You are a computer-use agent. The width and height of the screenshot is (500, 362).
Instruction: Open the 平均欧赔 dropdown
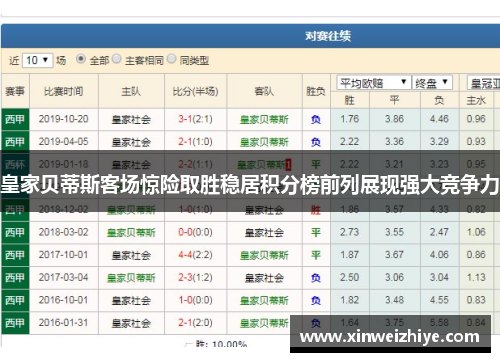[x=374, y=83]
